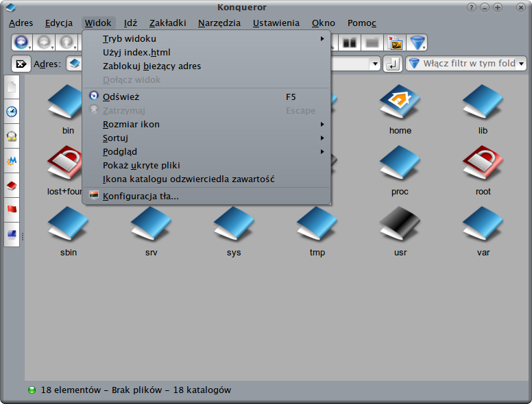Choose 'Odśwież' to refresh the view
532x404 pixels.
[206, 97]
